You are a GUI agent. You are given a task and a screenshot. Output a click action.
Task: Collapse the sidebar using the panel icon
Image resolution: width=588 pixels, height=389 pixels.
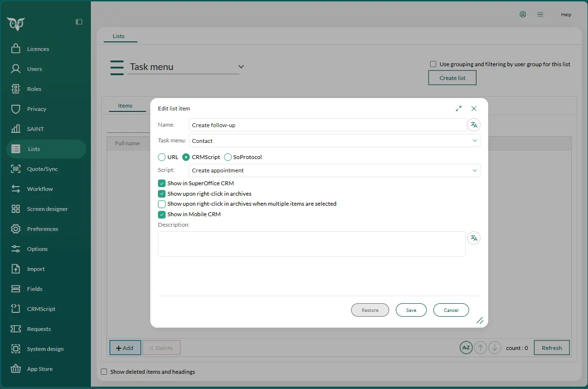79,22
